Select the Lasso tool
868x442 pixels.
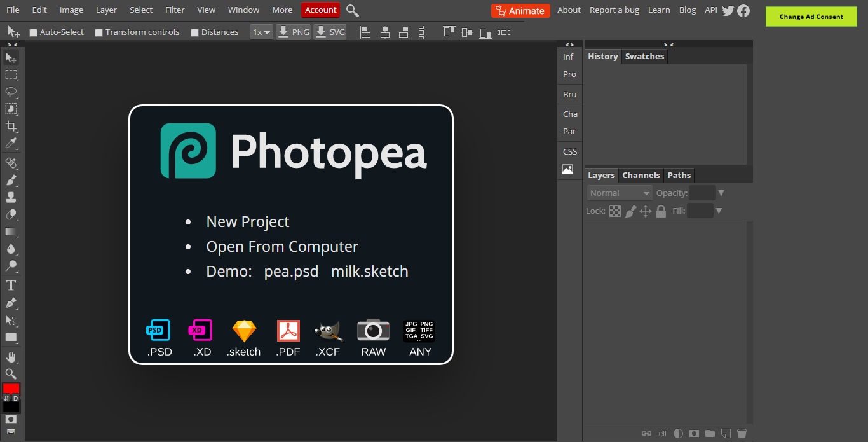pyautogui.click(x=11, y=92)
